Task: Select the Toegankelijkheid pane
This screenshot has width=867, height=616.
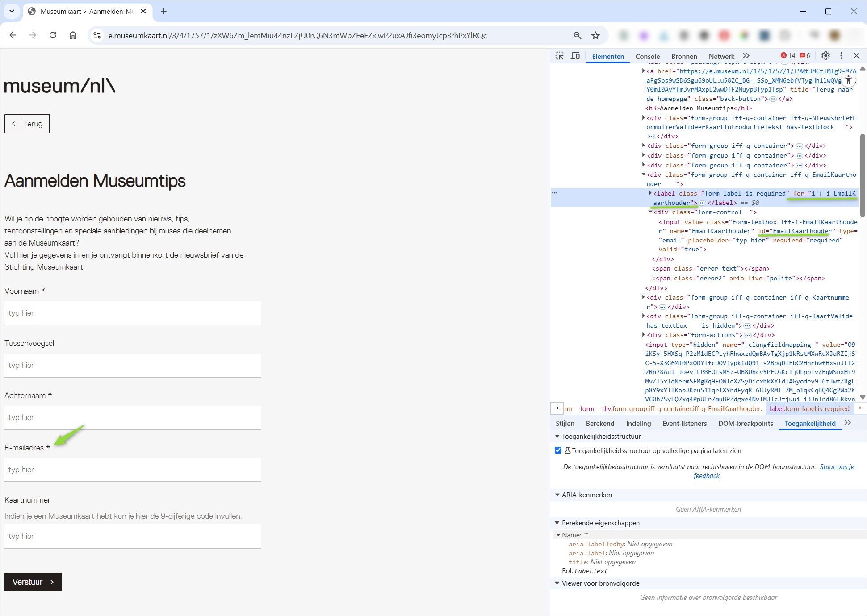Action: coord(810,423)
